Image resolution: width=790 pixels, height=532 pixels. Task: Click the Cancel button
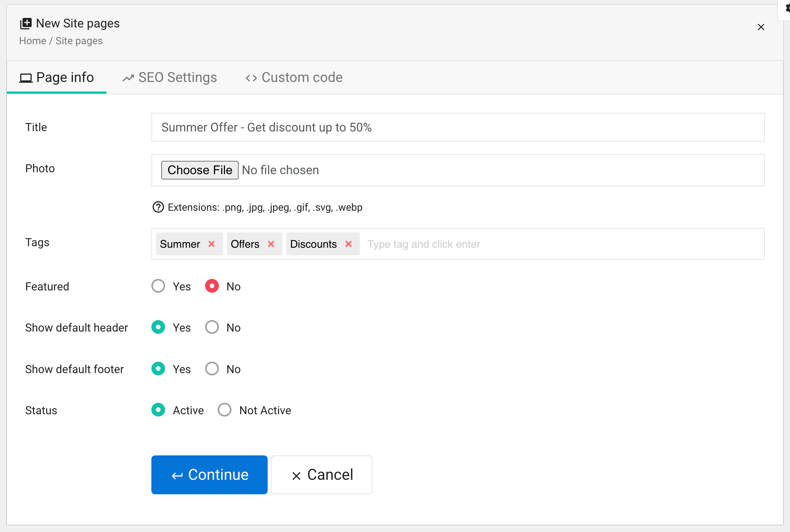click(x=321, y=475)
